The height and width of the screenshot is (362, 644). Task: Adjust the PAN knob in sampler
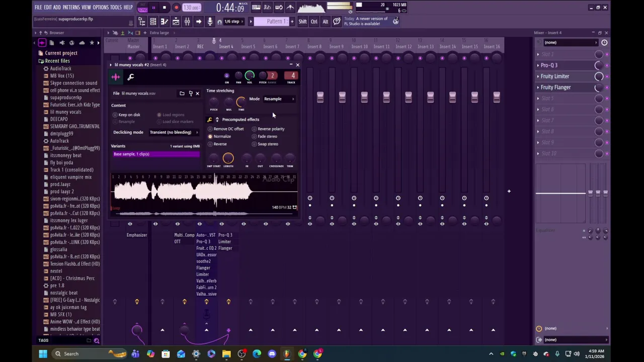pos(238,76)
